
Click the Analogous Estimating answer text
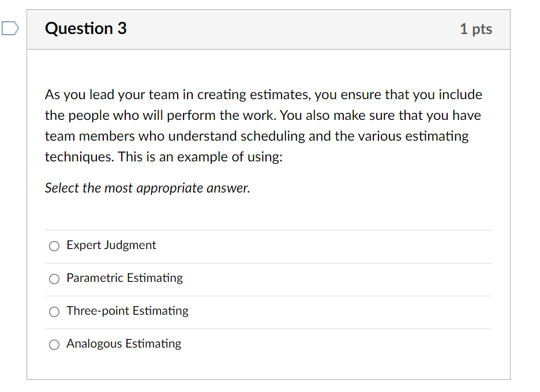click(123, 344)
